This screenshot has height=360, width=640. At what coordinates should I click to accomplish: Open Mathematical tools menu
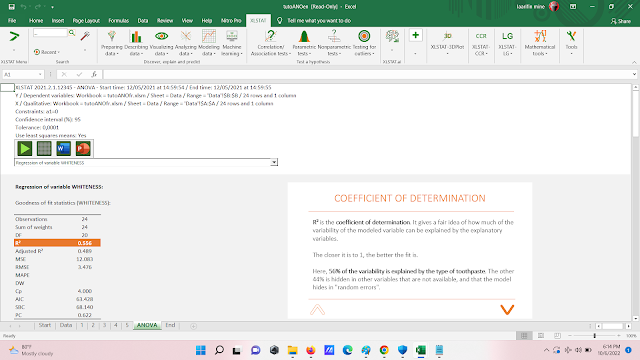click(540, 43)
